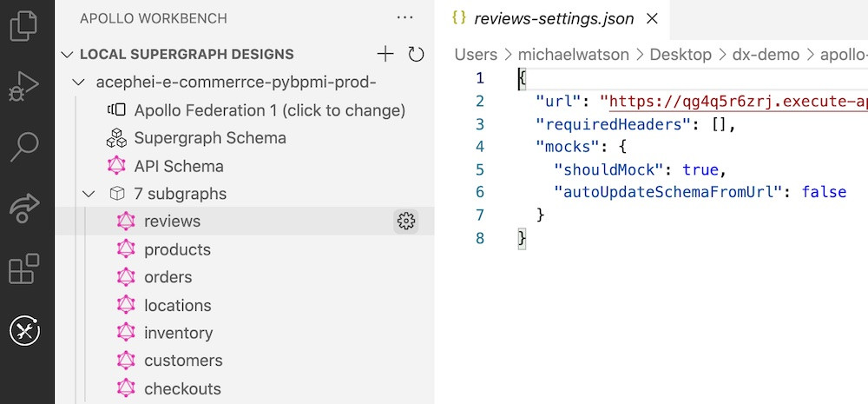Click GraphQL icon next to reviews
The width and height of the screenshot is (868, 404).
pos(126,222)
